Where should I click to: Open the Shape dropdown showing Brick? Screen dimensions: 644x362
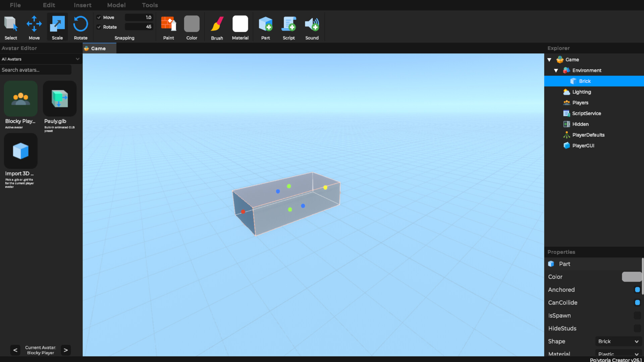(x=618, y=341)
